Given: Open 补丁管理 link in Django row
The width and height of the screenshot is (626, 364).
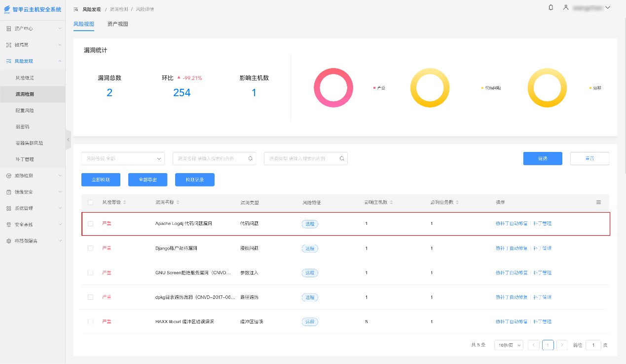Looking at the screenshot, I should (542, 248).
